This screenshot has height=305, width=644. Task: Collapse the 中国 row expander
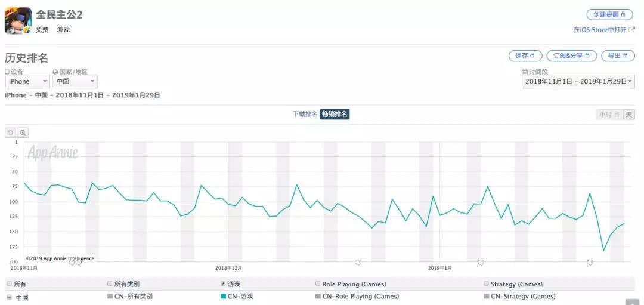9,297
